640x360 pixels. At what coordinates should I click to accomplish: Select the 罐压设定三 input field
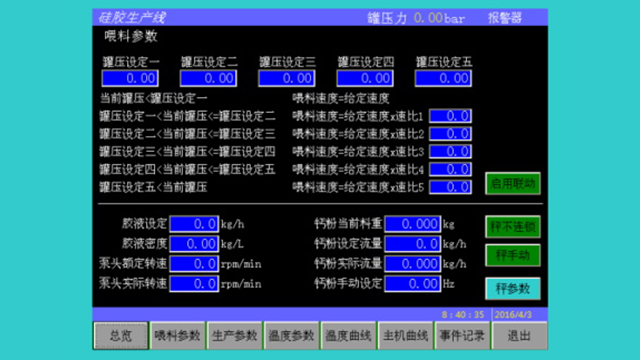click(x=287, y=78)
